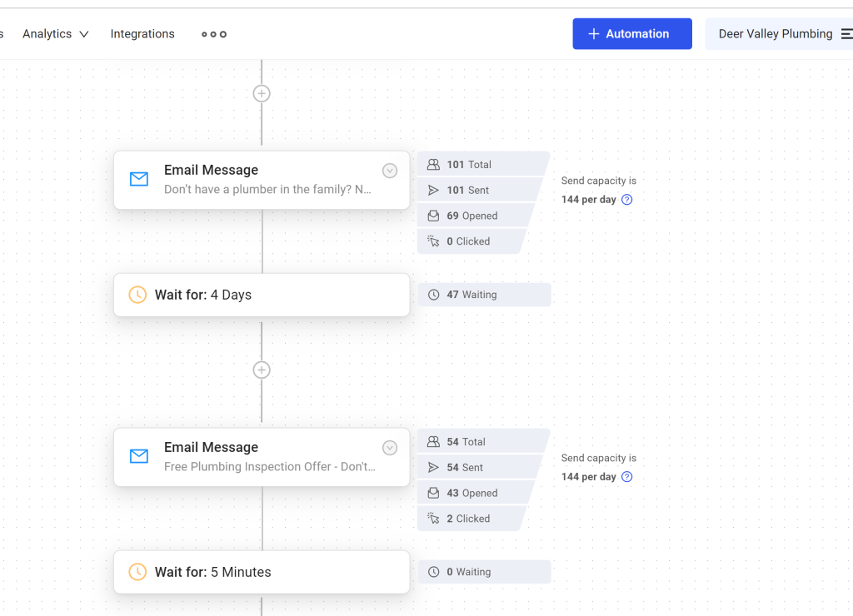The height and width of the screenshot is (616, 853).
Task: Click help icon by second email's send capacity
Action: click(x=627, y=477)
